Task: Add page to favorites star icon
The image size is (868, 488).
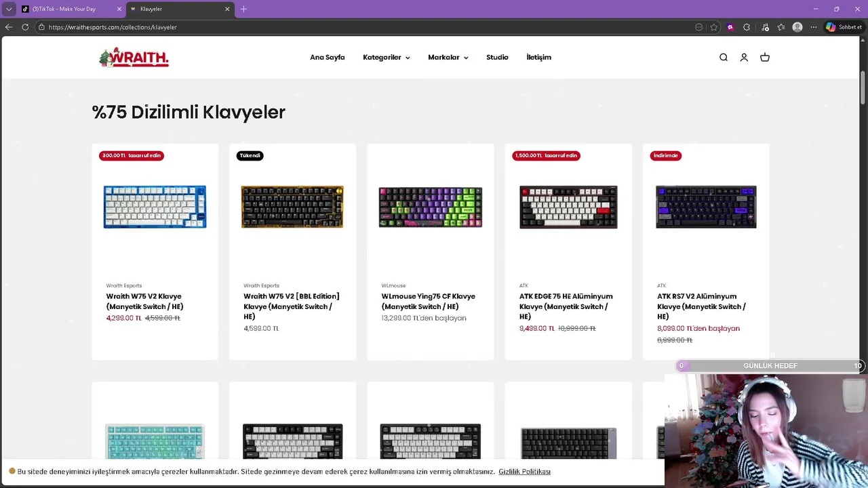Action: 714,27
